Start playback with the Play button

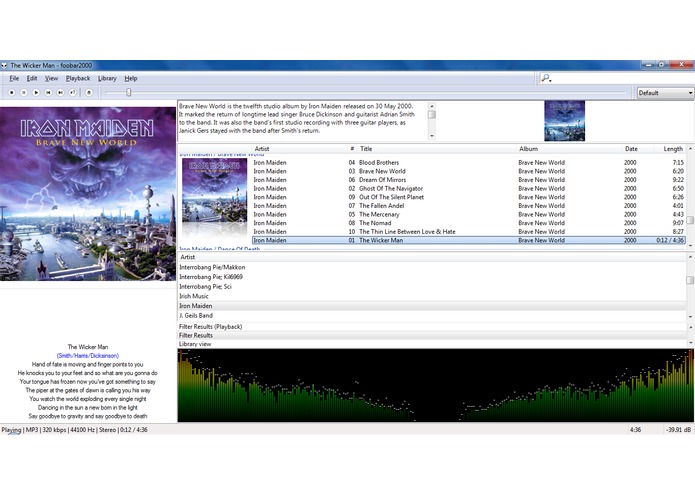point(36,93)
